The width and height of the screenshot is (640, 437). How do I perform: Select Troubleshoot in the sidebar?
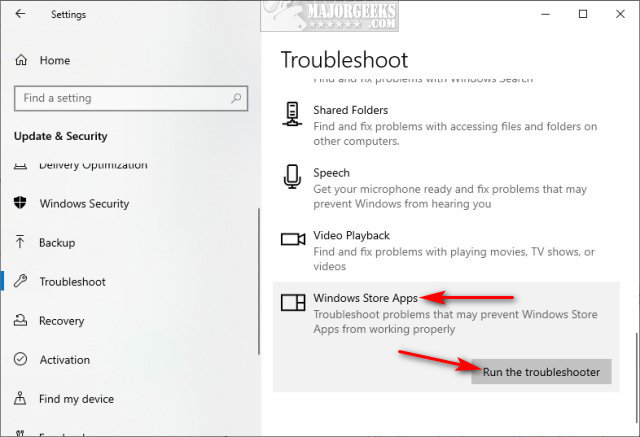point(72,282)
